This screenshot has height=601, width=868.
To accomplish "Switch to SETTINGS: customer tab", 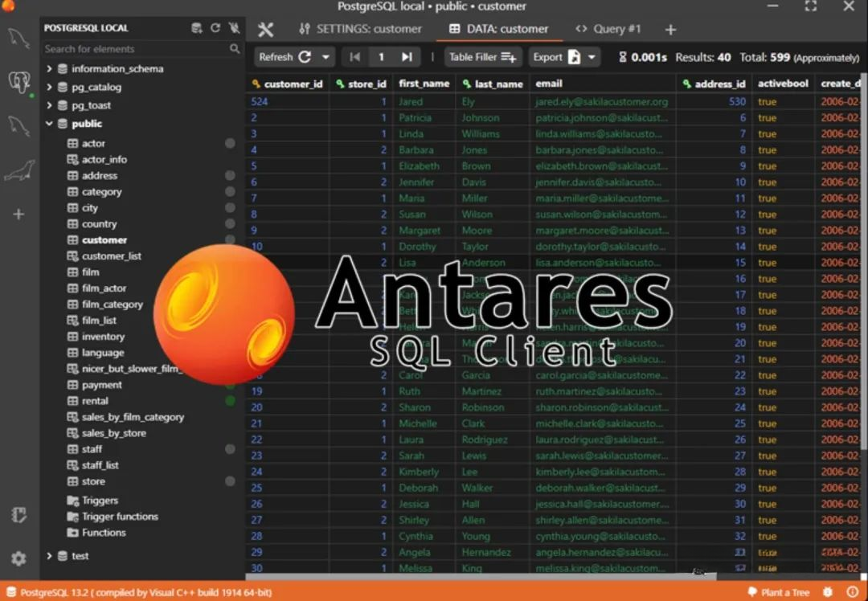I will point(360,29).
